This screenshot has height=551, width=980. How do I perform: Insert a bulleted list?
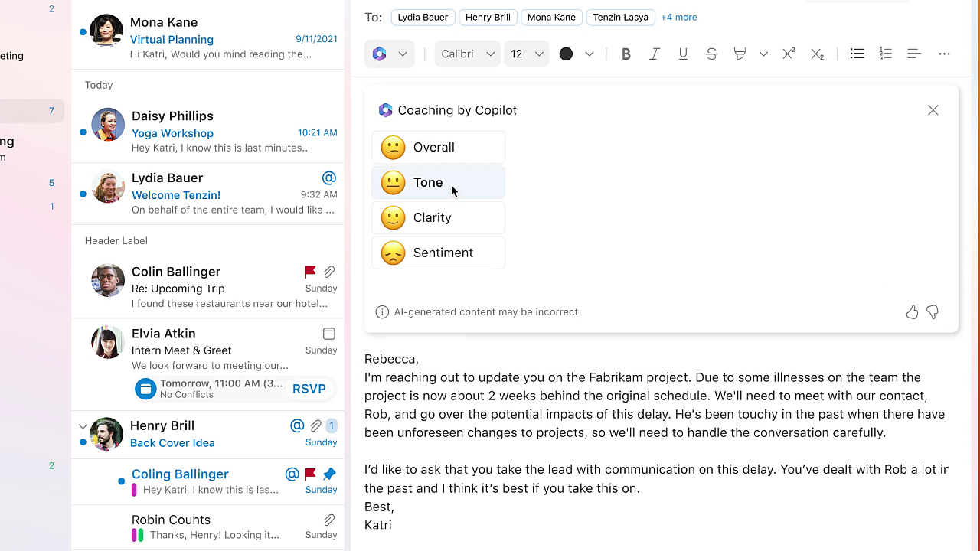click(857, 54)
